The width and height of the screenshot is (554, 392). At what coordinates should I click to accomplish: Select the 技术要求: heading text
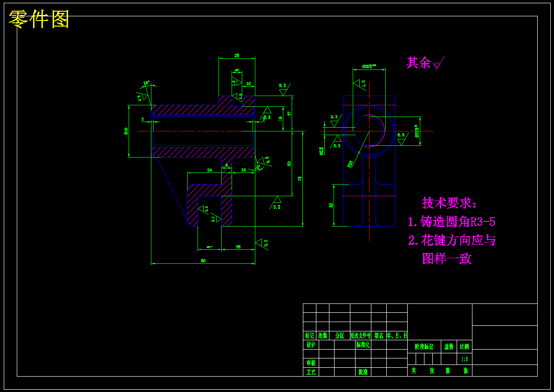[449, 203]
